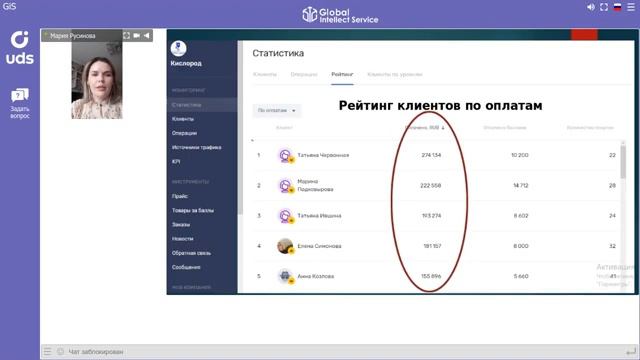Open the KPI sidebar item

click(176, 162)
